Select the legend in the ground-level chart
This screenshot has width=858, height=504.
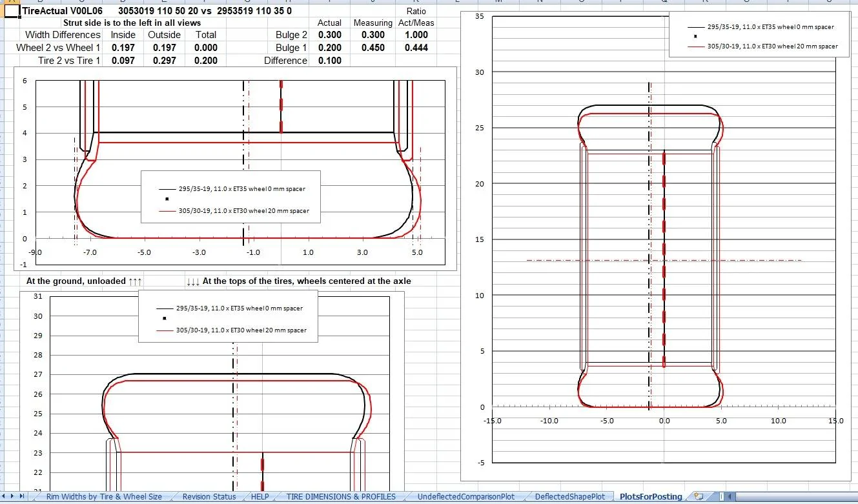(230, 197)
